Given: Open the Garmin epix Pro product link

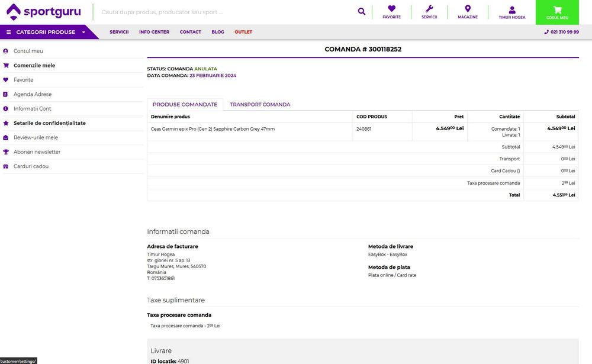Looking at the screenshot, I should [x=213, y=129].
